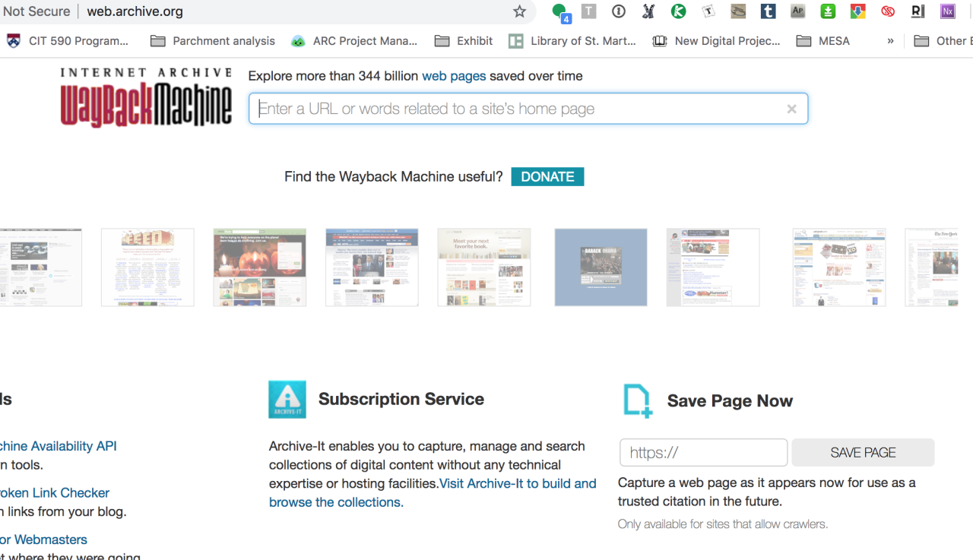Viewport: 973px width, 560px height.
Task: Click the Wayback Machine logo
Action: pyautogui.click(x=146, y=96)
